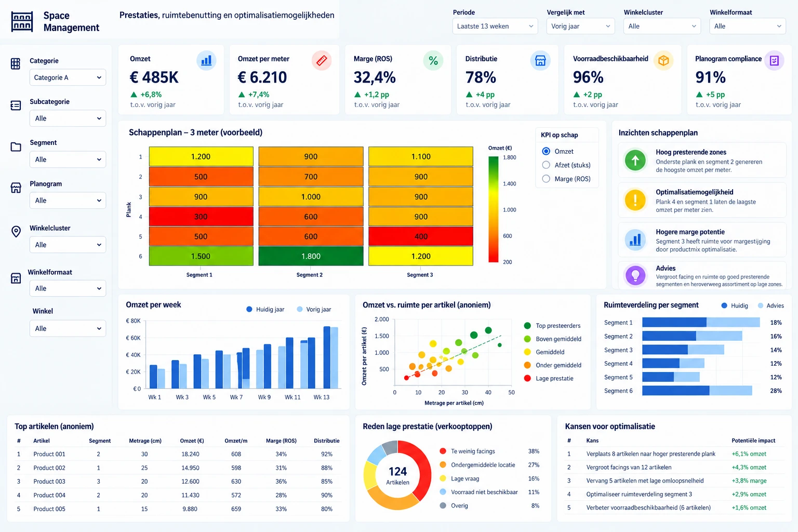Viewport: 798px width, 532px height.
Task: Open the Planogram dropdown in sidebar
Action: pyautogui.click(x=68, y=201)
